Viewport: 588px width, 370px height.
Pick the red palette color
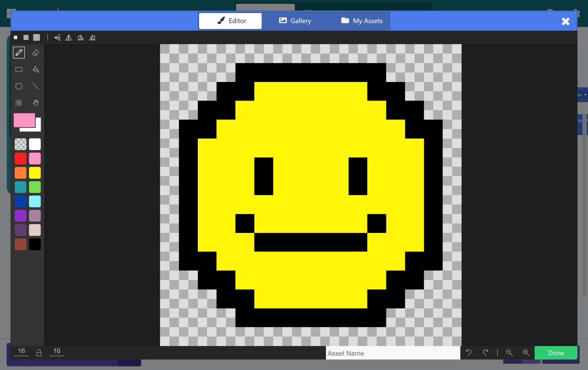(21, 159)
